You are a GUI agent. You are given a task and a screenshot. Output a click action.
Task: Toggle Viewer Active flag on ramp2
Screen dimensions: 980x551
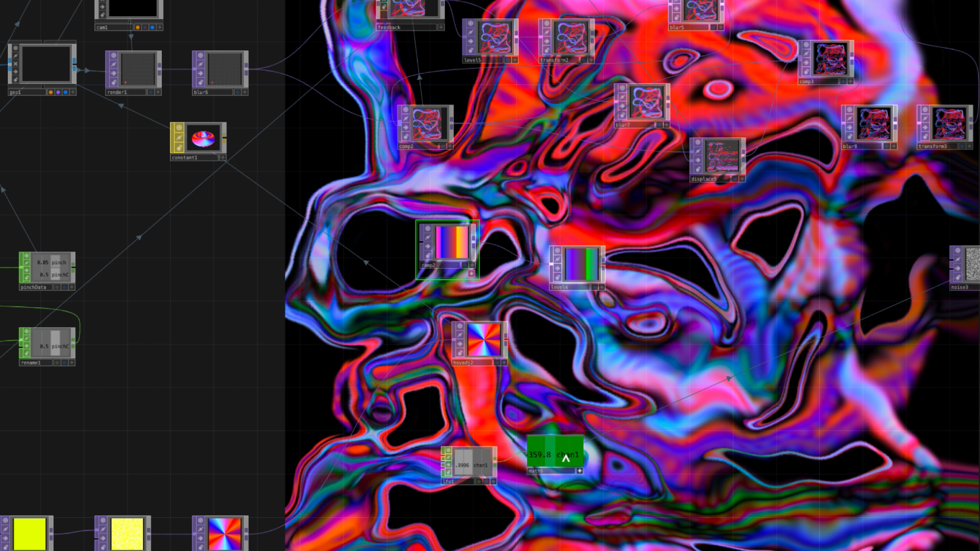point(428,228)
